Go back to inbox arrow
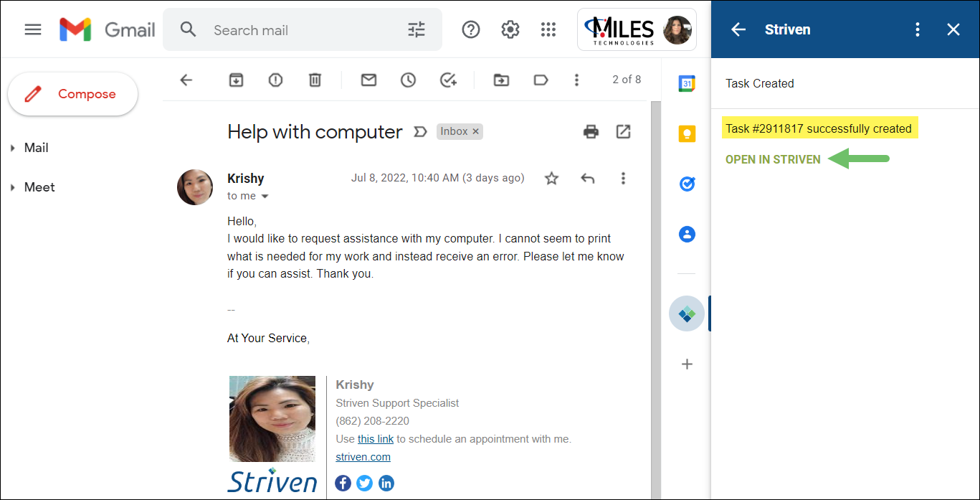Image resolution: width=980 pixels, height=500 pixels. tap(186, 80)
